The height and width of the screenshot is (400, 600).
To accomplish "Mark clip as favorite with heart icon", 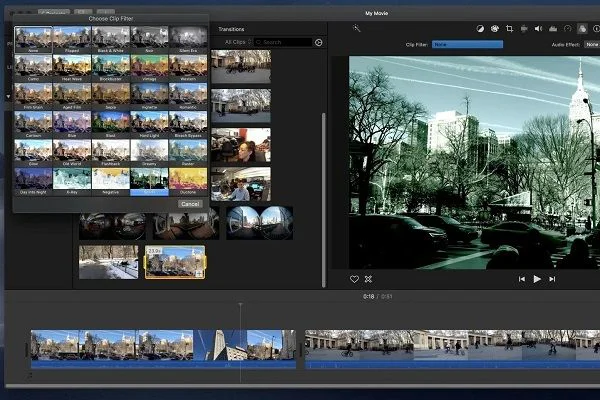I will [354, 279].
